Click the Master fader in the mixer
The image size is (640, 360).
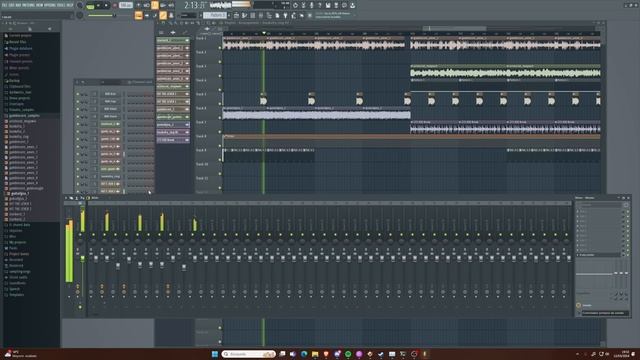click(82, 258)
